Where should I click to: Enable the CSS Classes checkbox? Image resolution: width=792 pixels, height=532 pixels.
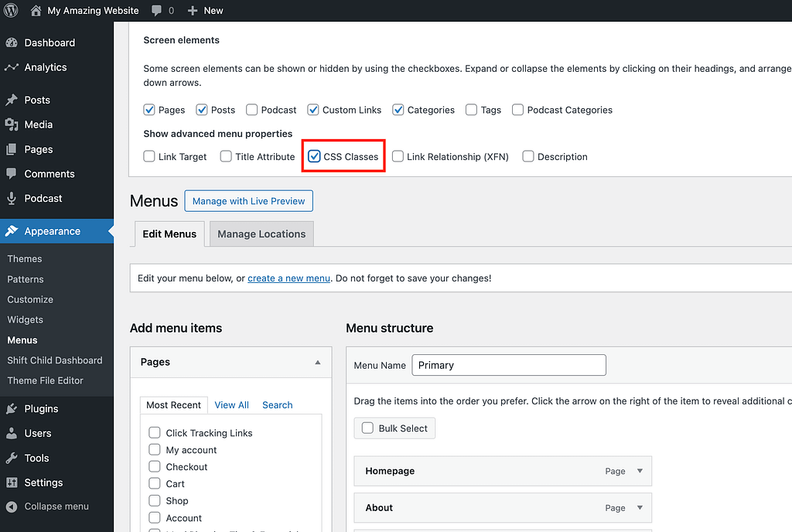point(313,156)
